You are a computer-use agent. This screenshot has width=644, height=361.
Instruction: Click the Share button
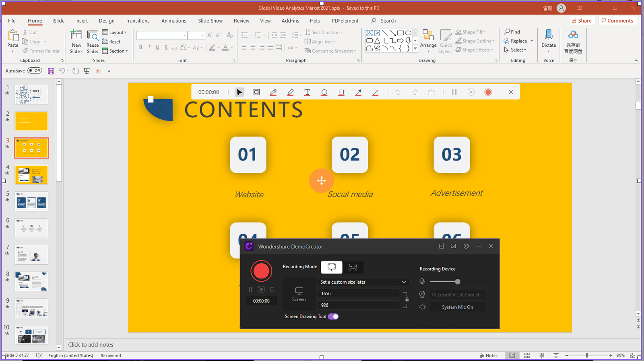click(582, 21)
